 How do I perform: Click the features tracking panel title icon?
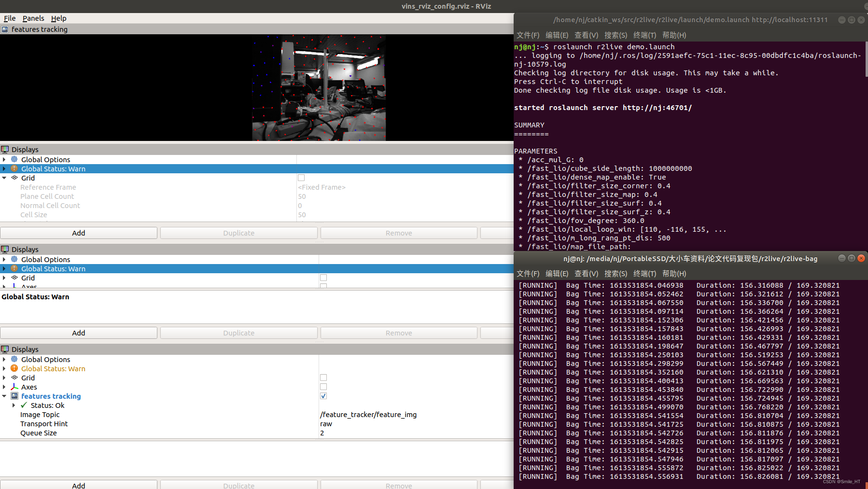pos(5,29)
